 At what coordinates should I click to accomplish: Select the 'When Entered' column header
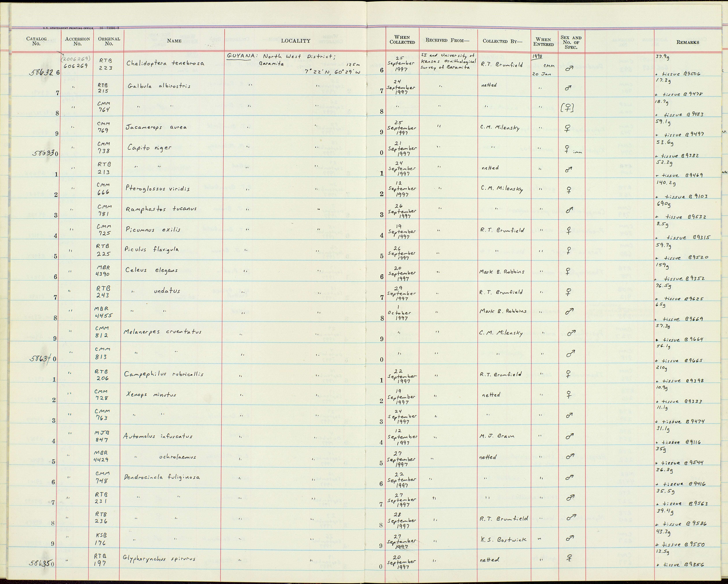click(x=544, y=42)
